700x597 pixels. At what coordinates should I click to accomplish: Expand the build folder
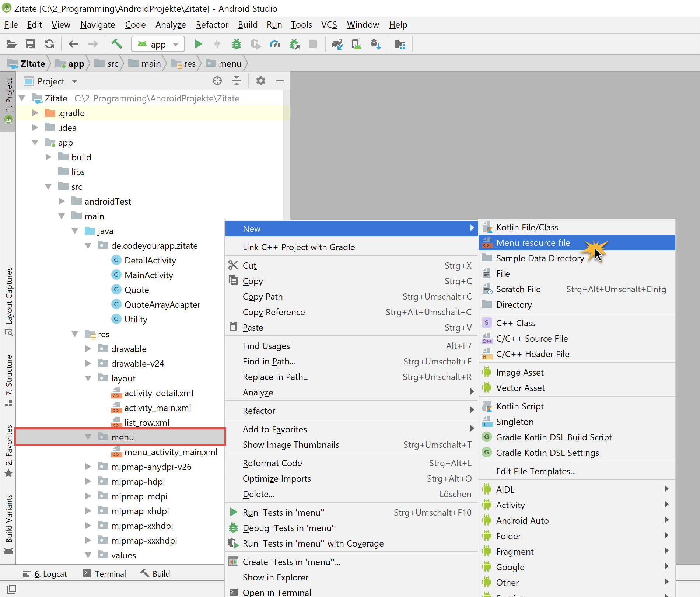tap(49, 157)
